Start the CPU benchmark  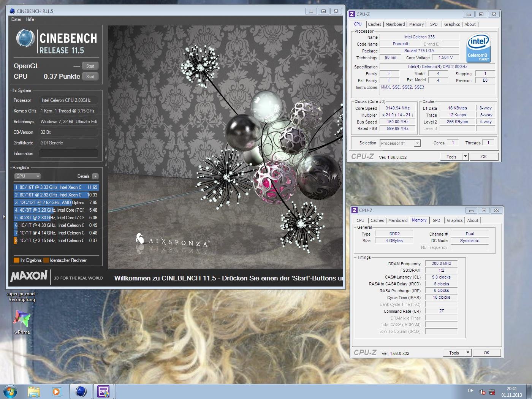point(90,77)
